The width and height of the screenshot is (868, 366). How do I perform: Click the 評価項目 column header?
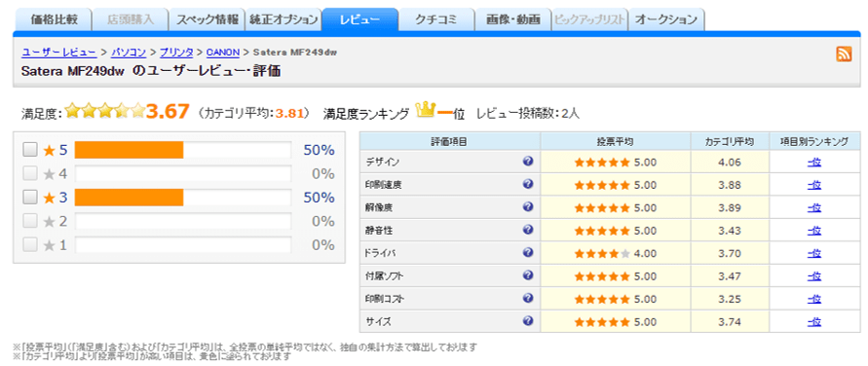pos(449,141)
